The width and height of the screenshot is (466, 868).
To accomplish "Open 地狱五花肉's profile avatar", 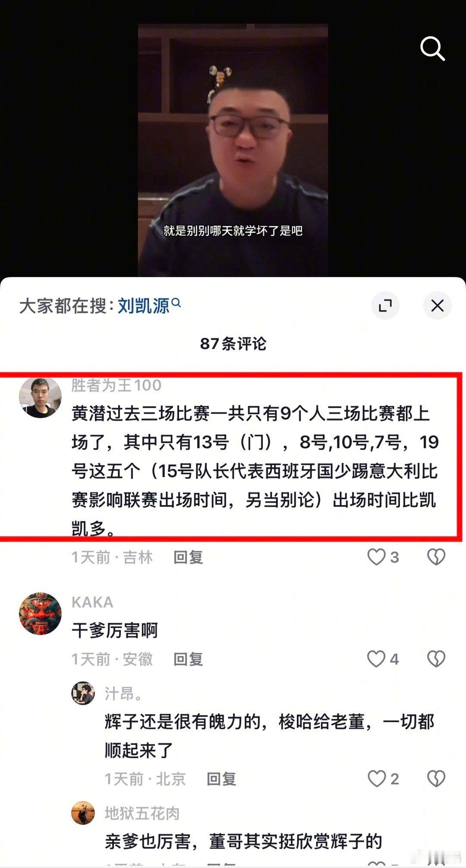I will tap(83, 813).
